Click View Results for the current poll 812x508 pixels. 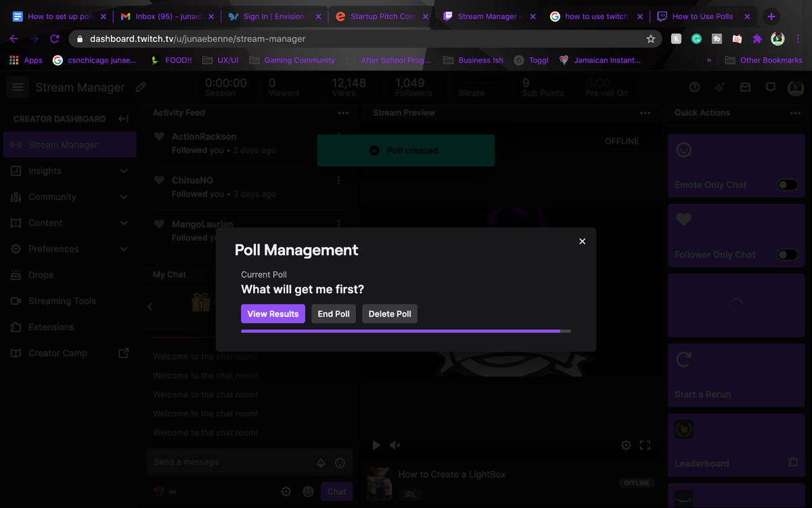coord(273,314)
